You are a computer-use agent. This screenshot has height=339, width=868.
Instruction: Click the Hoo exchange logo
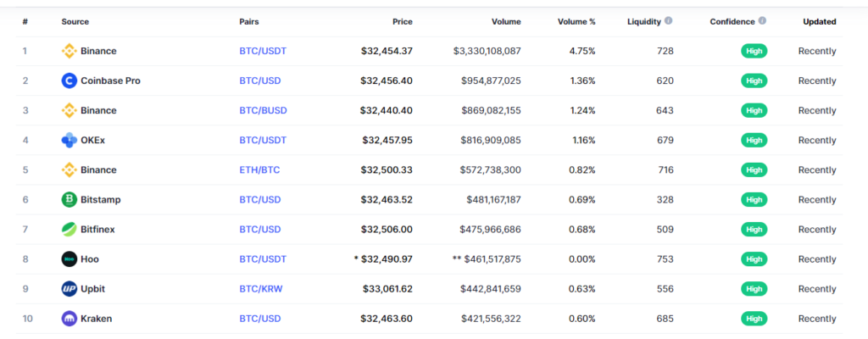[70, 259]
